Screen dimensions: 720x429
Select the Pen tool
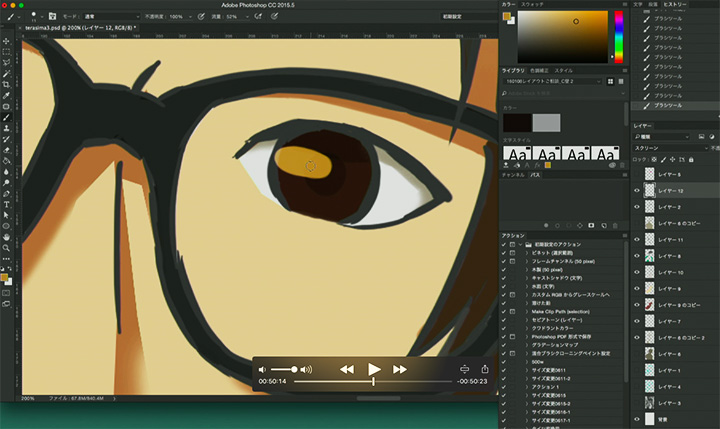6,193
